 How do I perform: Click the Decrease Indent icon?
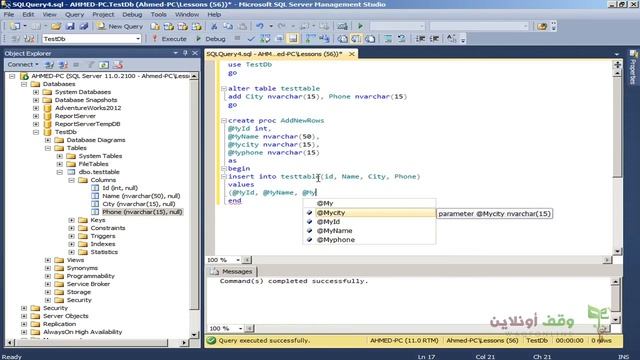point(420,39)
